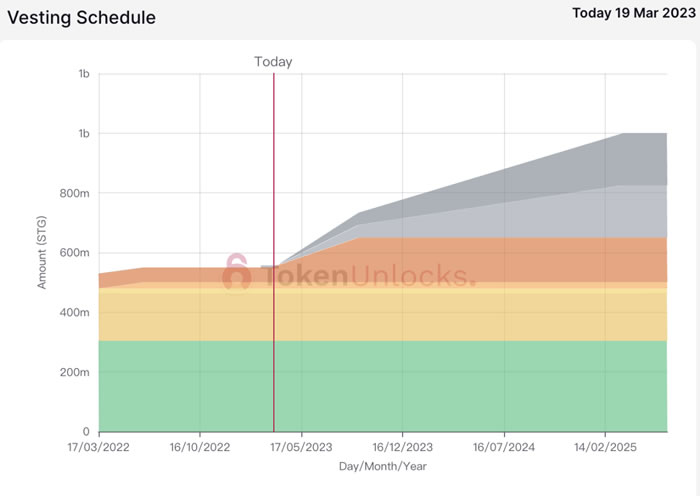
Task: Click the orange area of the chart
Action: 500,260
